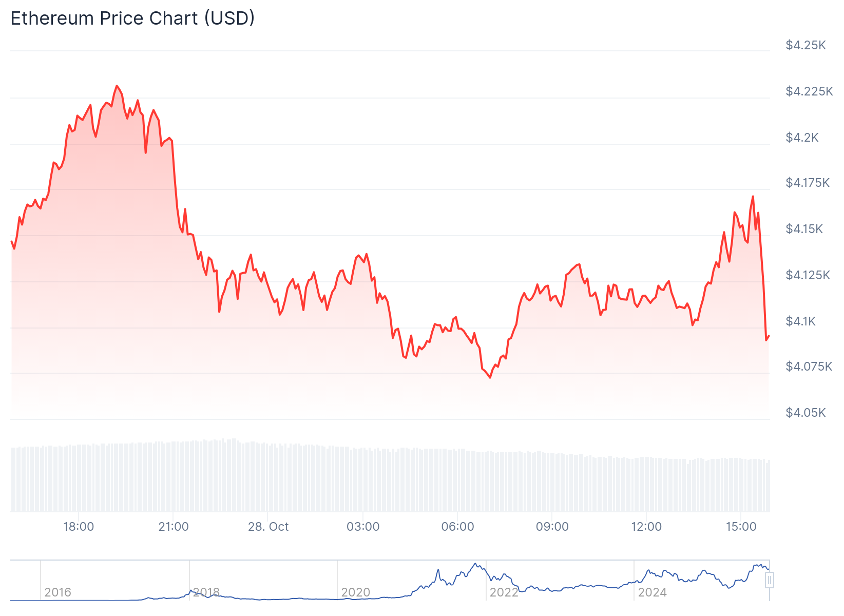Click the 2024 label in the navigator
The image size is (844, 616).
click(x=652, y=592)
